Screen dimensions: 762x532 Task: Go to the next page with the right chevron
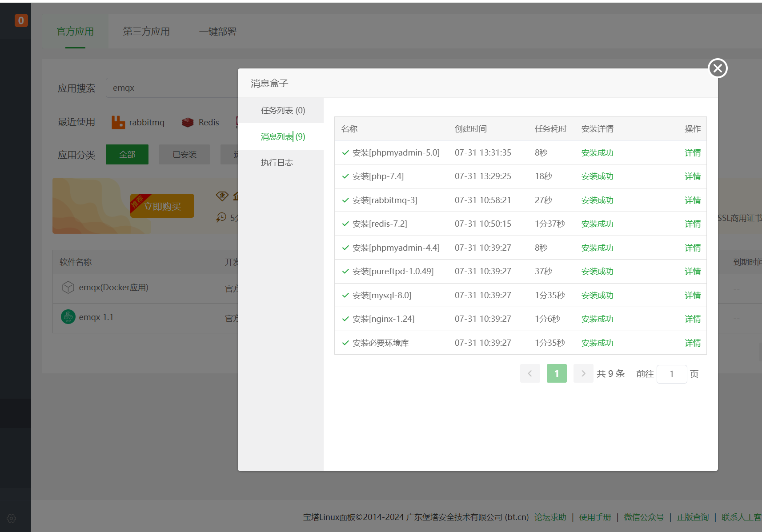(x=583, y=373)
